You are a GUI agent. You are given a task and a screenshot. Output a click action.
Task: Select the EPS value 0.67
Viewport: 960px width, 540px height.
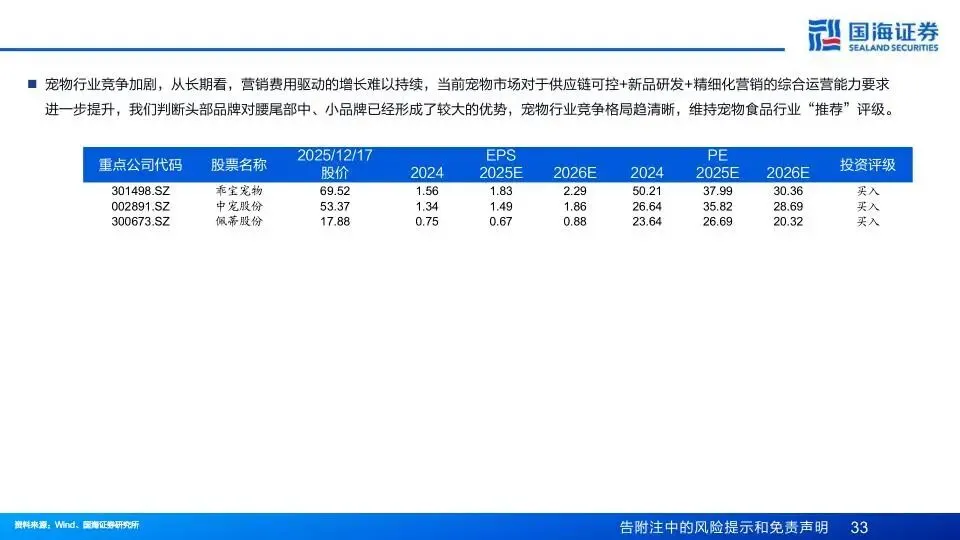click(x=501, y=222)
